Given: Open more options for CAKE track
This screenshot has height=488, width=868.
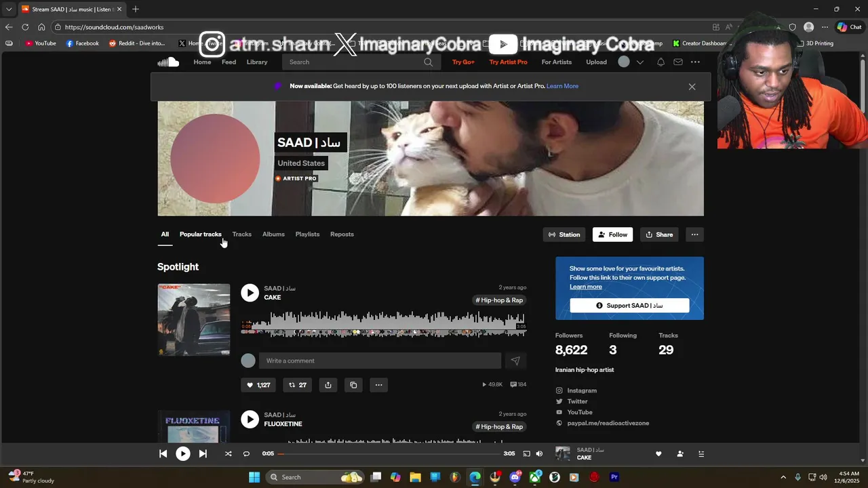Looking at the screenshot, I should pyautogui.click(x=379, y=385).
